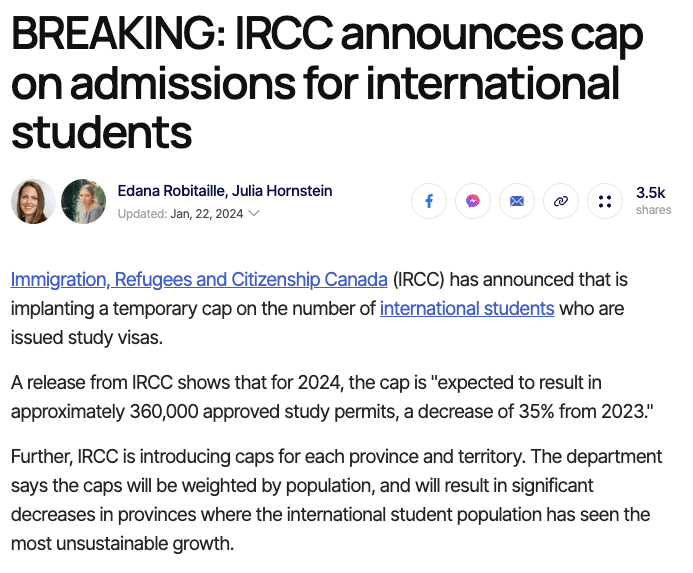Copy the article link with chain icon

[x=560, y=201]
